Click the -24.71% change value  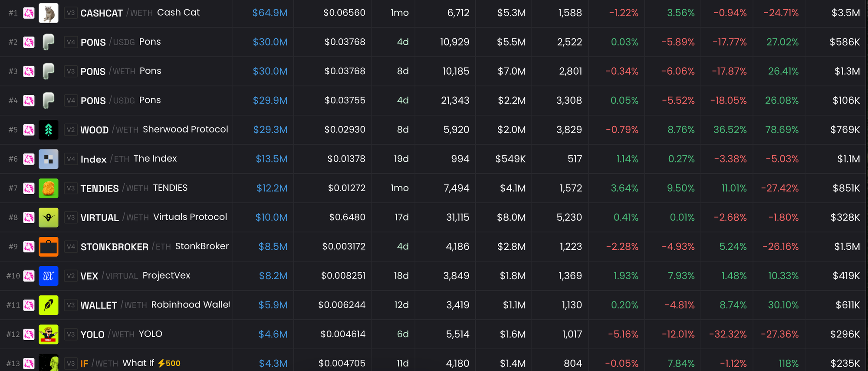(781, 13)
